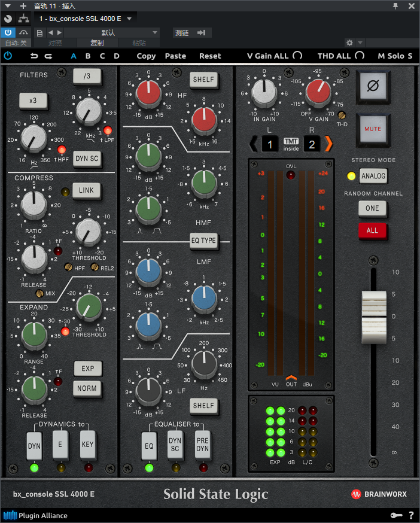Click the THD screw trim control
The width and height of the screenshot is (420, 523).
(342, 115)
